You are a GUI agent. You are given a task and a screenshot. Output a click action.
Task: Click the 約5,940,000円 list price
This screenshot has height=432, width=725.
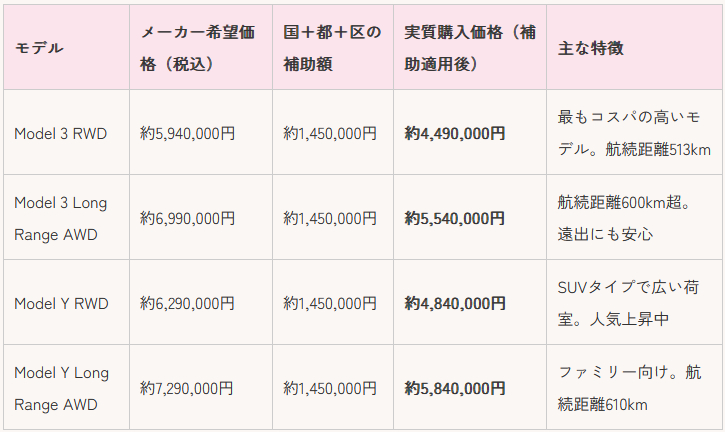188,133
